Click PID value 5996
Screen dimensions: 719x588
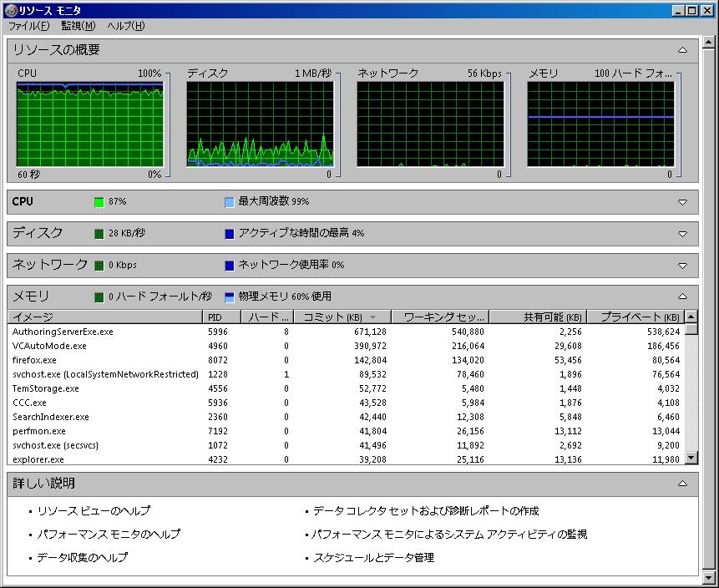(x=218, y=332)
